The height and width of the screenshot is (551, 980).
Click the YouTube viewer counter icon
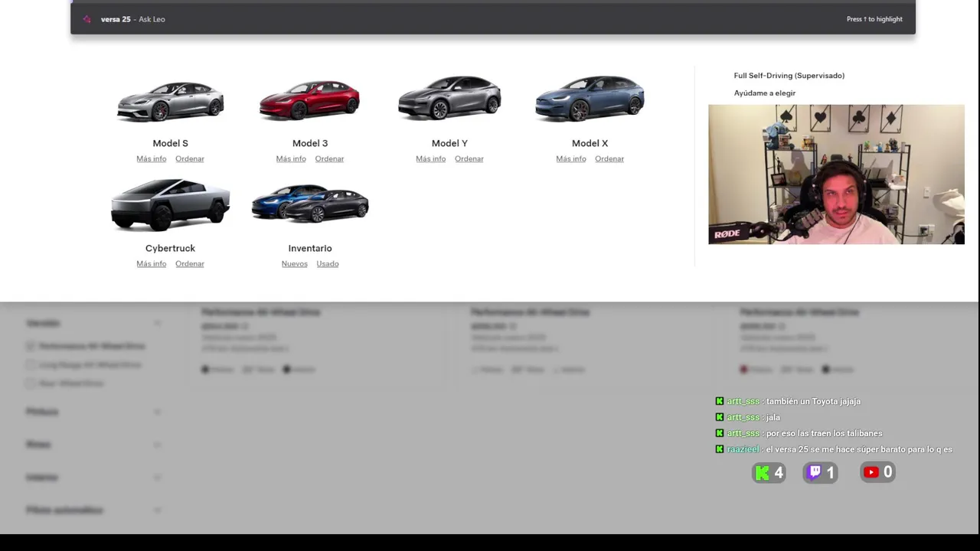(871, 472)
